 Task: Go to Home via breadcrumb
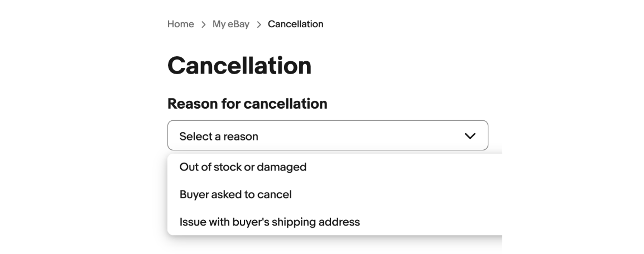click(x=181, y=24)
